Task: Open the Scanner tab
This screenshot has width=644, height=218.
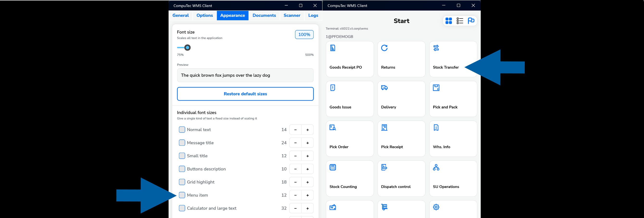Action: pos(292,15)
